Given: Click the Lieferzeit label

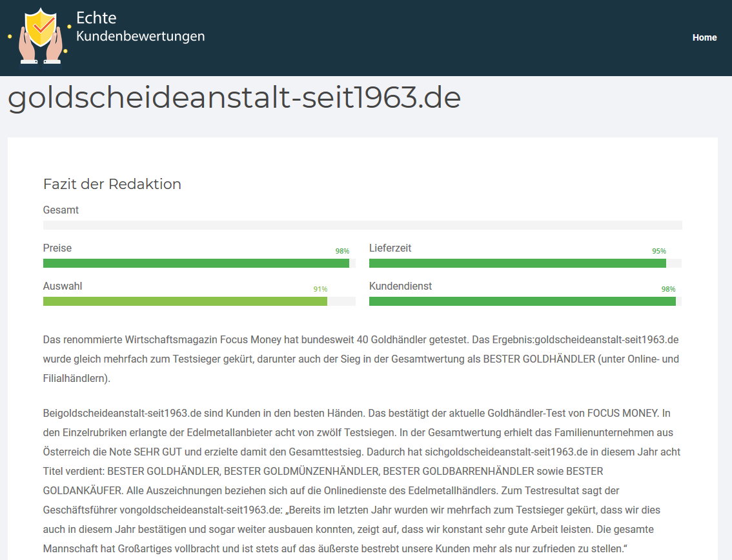Looking at the screenshot, I should tap(391, 248).
